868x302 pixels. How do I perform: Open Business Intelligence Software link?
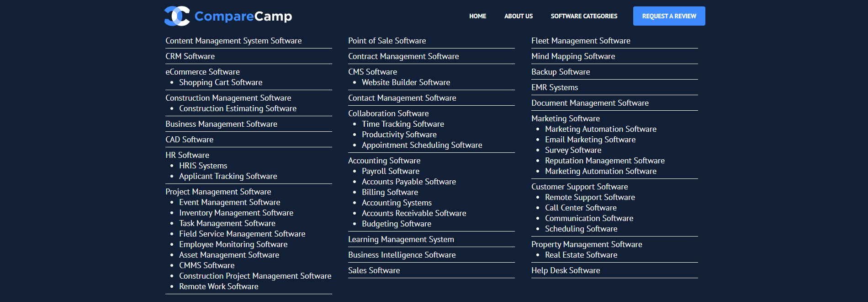click(402, 255)
